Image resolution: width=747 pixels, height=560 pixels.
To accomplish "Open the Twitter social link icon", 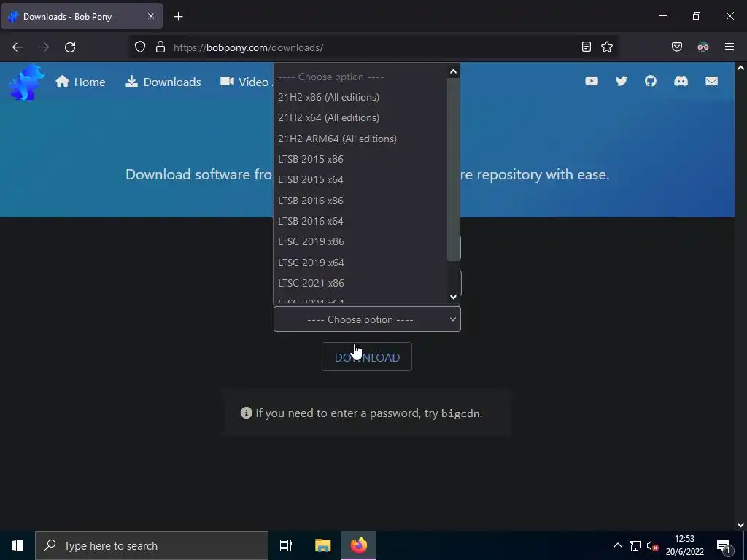I will (x=622, y=81).
